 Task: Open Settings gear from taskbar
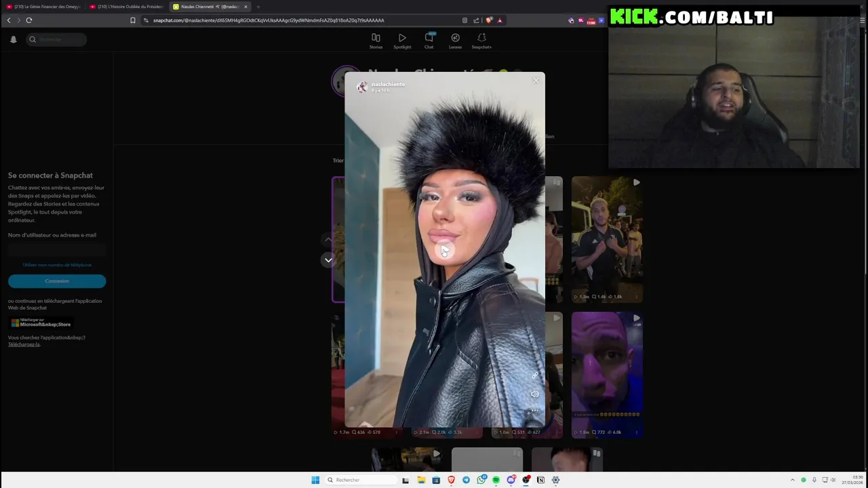pyautogui.click(x=555, y=480)
